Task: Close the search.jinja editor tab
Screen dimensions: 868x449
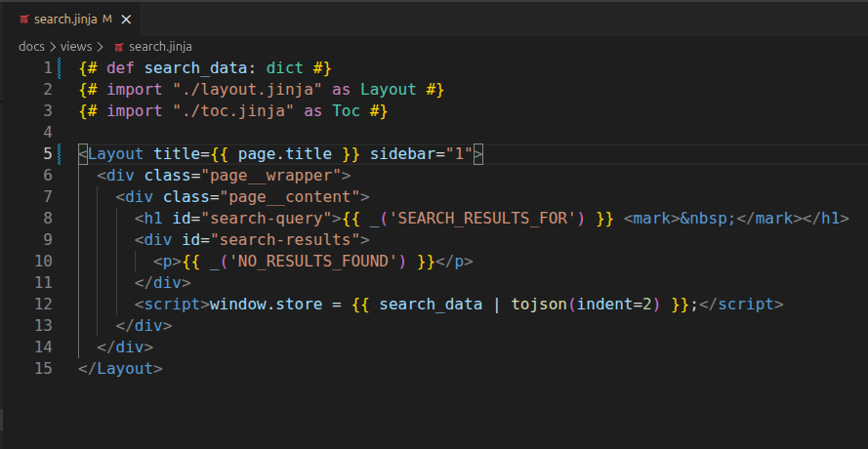Action: coord(126,20)
